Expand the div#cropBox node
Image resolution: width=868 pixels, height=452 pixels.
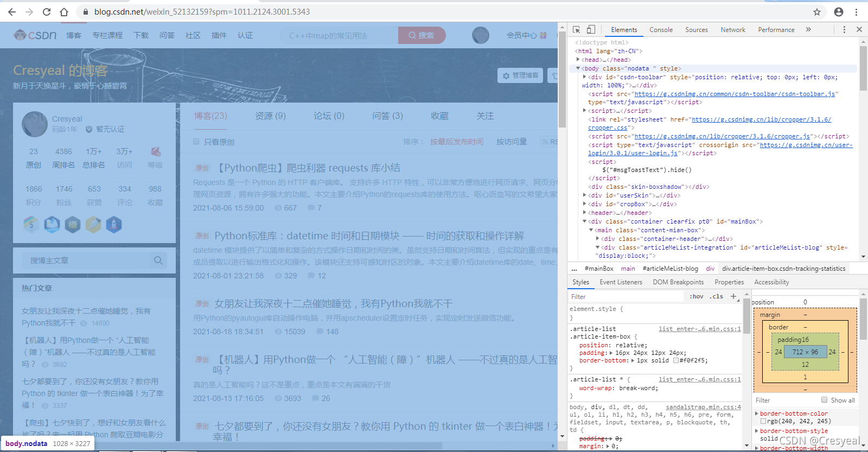tap(585, 204)
